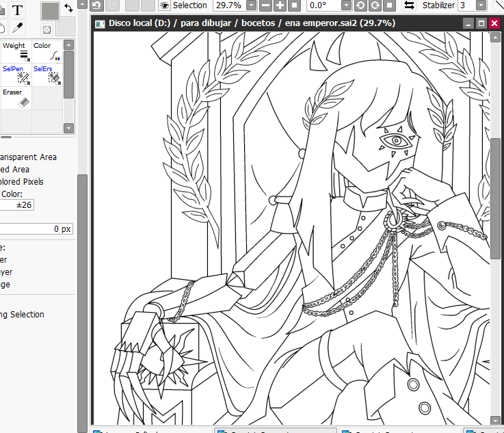The height and width of the screenshot is (433, 504).
Task: Select the Text tool
Action: pyautogui.click(x=17, y=10)
